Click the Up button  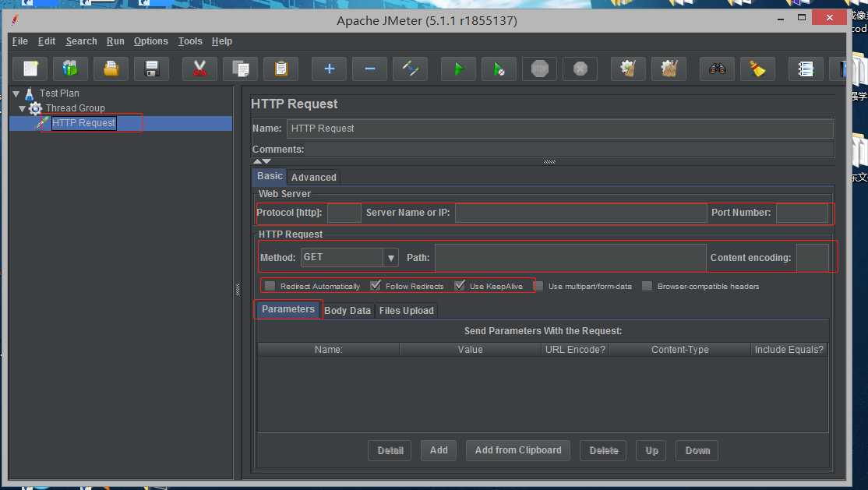tap(651, 451)
